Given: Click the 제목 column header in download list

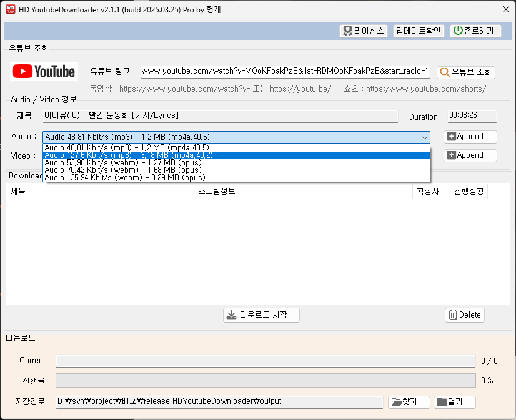Looking at the screenshot, I should click(100, 191).
